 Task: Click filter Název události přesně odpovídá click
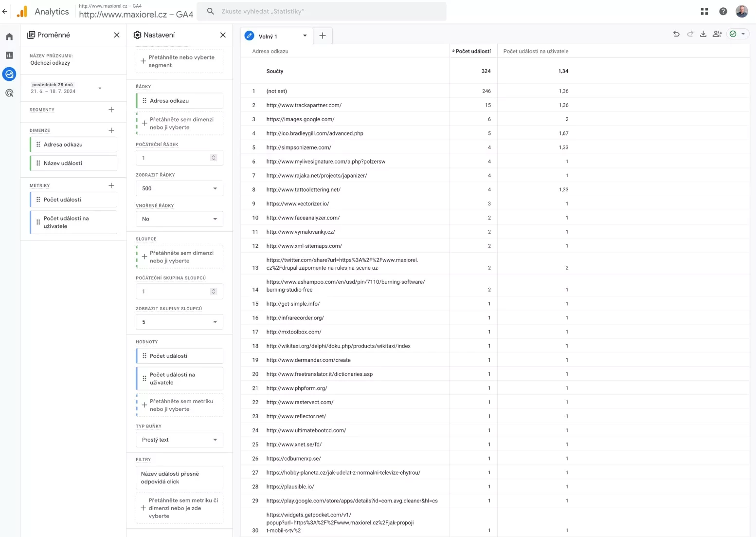point(180,478)
